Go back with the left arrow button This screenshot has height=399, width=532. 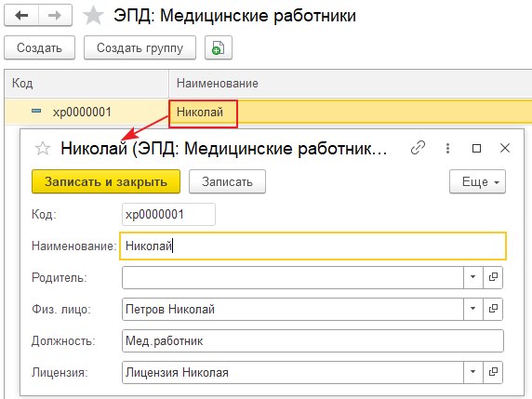click(x=21, y=15)
